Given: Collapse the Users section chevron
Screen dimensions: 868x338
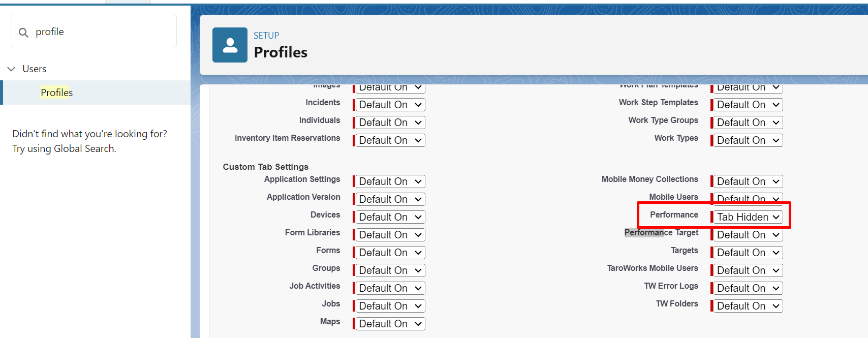Looking at the screenshot, I should point(12,69).
